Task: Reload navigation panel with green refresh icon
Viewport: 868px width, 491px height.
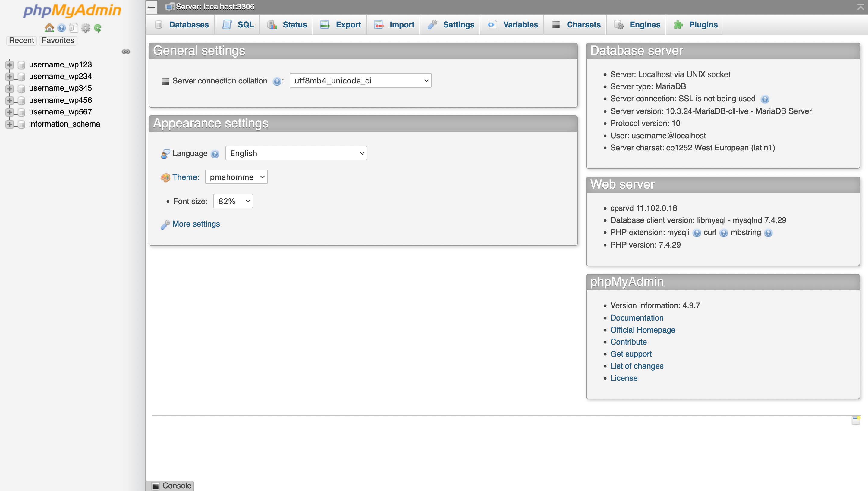Action: [98, 28]
